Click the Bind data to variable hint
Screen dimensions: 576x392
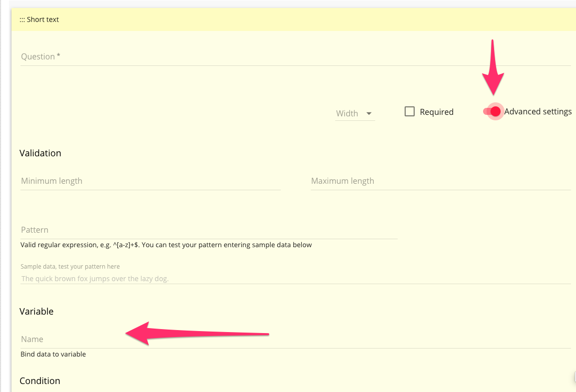53,354
